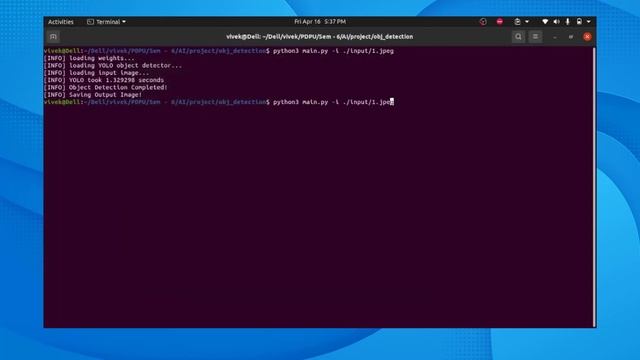The height and width of the screenshot is (360, 640).
Task: Click the terminal window title text
Action: click(x=320, y=37)
